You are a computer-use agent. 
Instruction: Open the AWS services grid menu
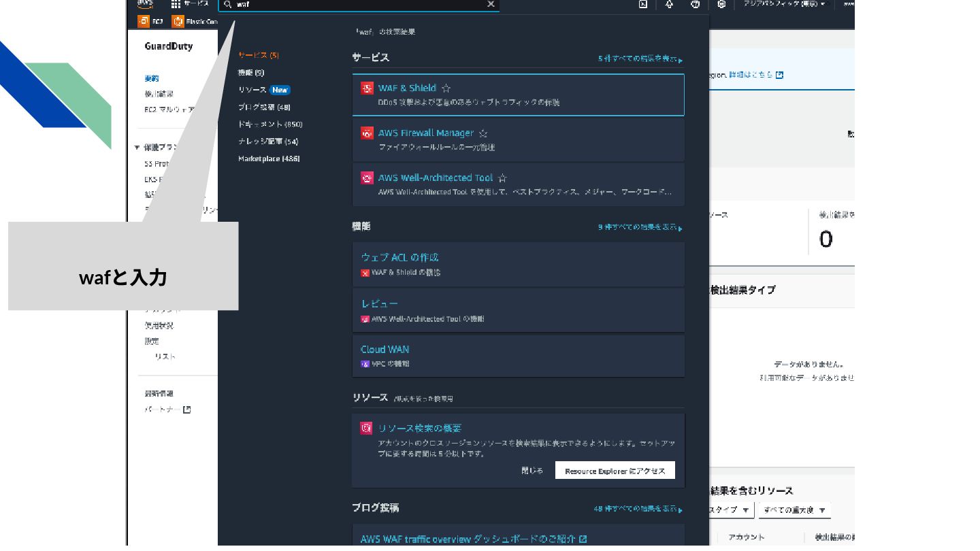click(176, 4)
